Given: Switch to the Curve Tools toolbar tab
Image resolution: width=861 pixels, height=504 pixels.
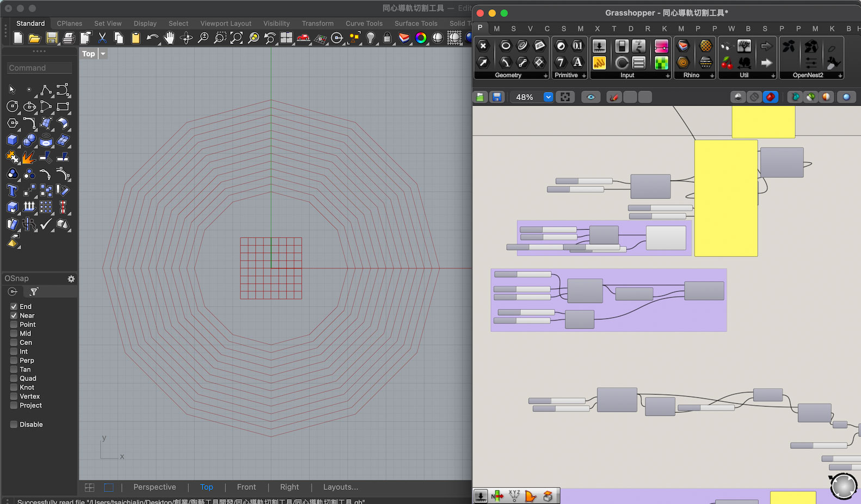Looking at the screenshot, I should point(364,23).
